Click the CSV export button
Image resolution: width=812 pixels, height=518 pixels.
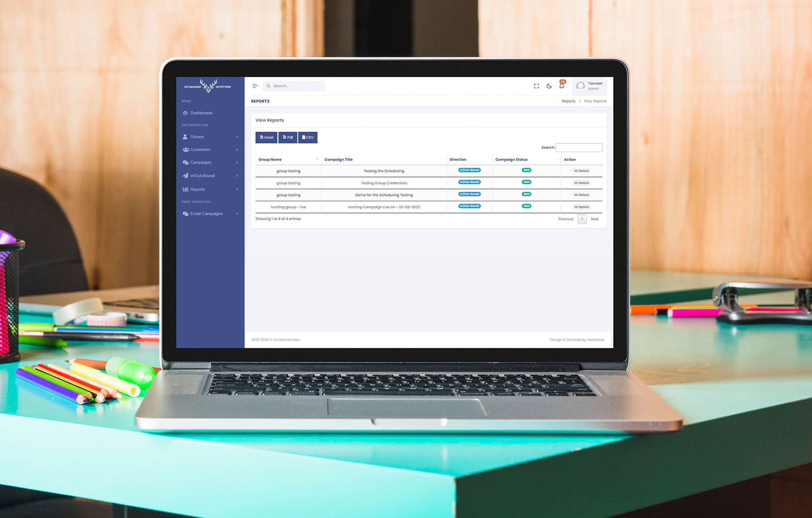tap(308, 137)
